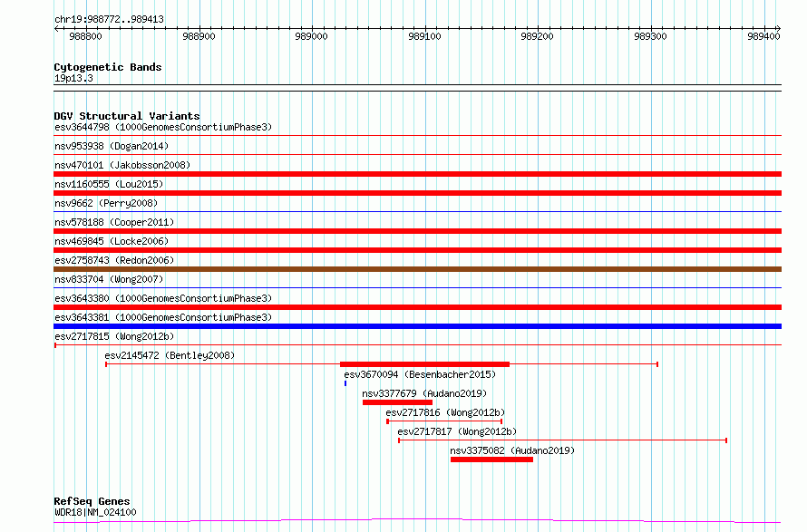The height and width of the screenshot is (532, 807).
Task: Click the thick red esv3643380 bar
Action: 417,307
